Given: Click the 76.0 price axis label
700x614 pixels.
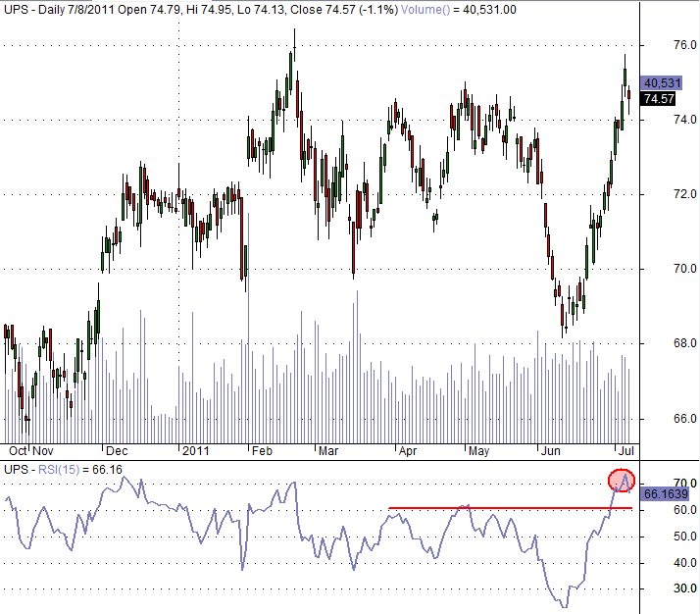Looking at the screenshot, I should pos(684,45).
